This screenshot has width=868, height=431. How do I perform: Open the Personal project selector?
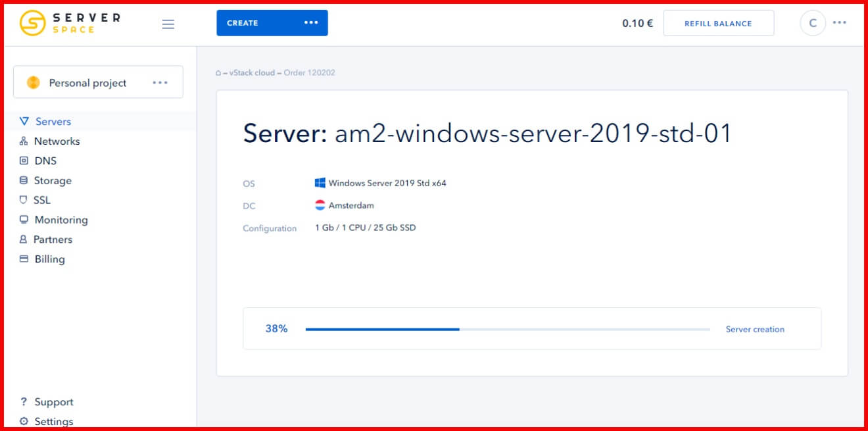pyautogui.click(x=98, y=82)
